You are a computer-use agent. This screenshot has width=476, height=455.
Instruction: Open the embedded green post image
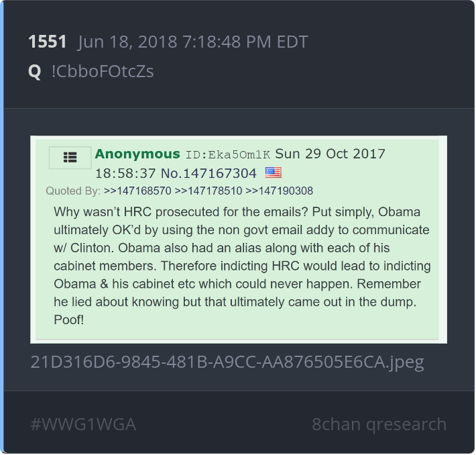click(x=239, y=240)
